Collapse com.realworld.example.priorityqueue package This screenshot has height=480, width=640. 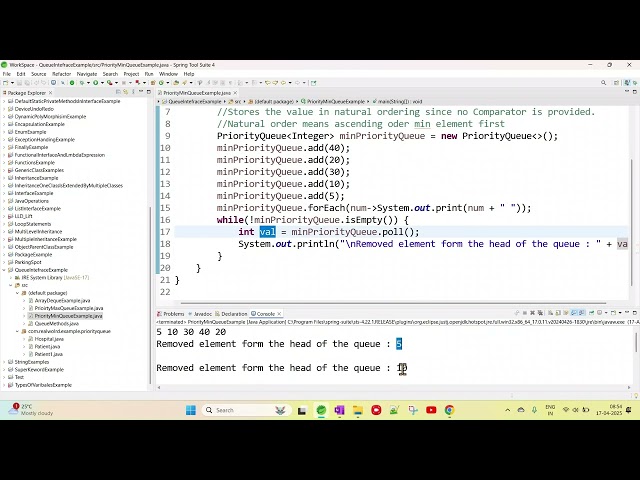18,331
